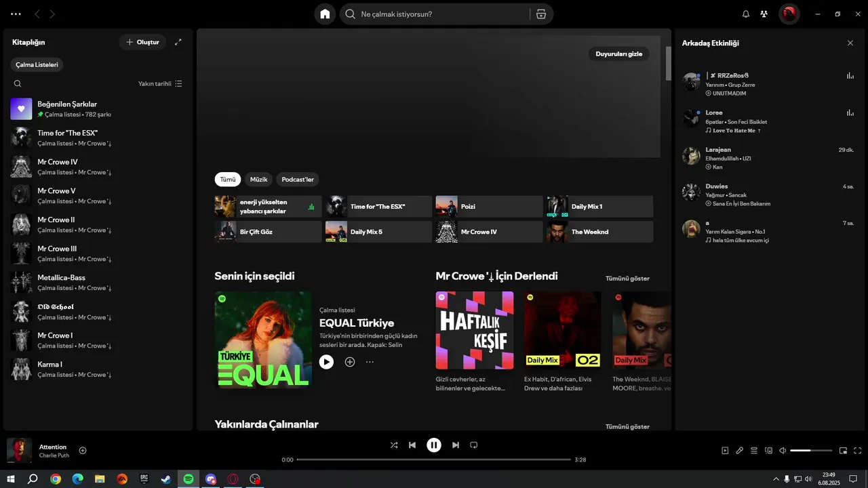Skip to previous track
The image size is (868, 488).
(x=412, y=445)
